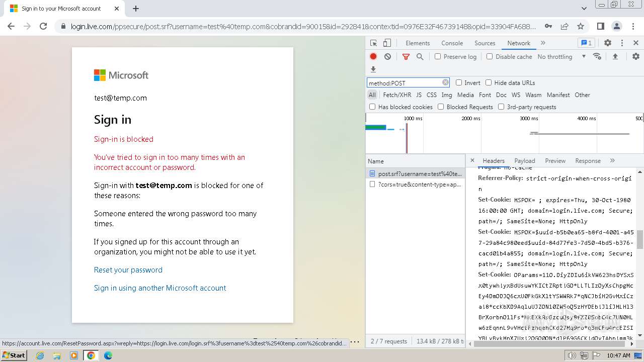Export HAR file using download arrow

pos(373,69)
